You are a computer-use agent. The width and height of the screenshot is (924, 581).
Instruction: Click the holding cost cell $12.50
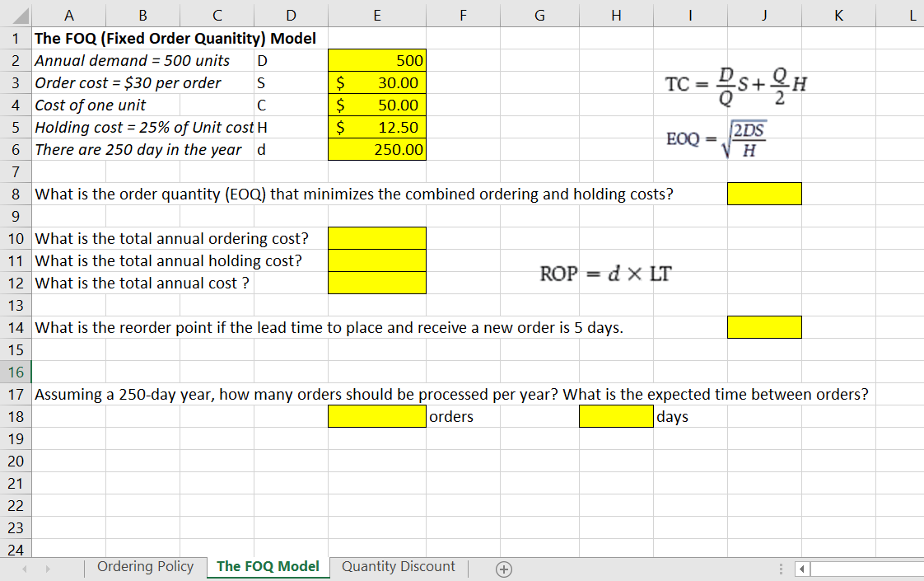(x=377, y=128)
